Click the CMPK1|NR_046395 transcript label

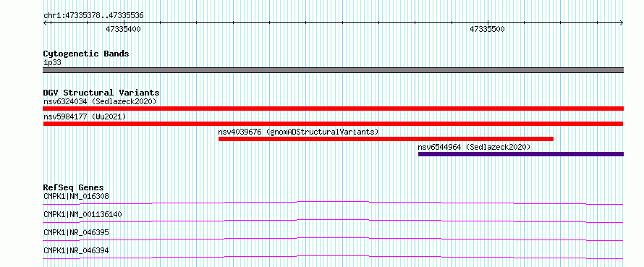[77, 232]
